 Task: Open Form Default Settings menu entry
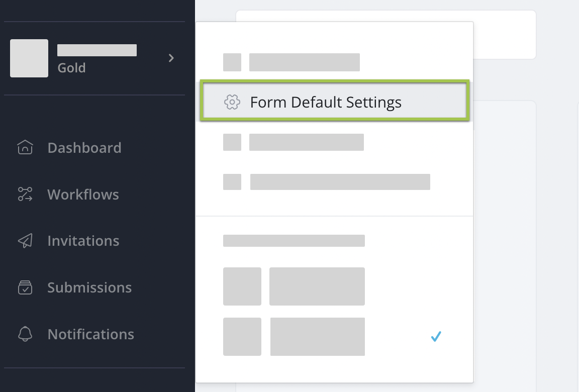coord(326,103)
